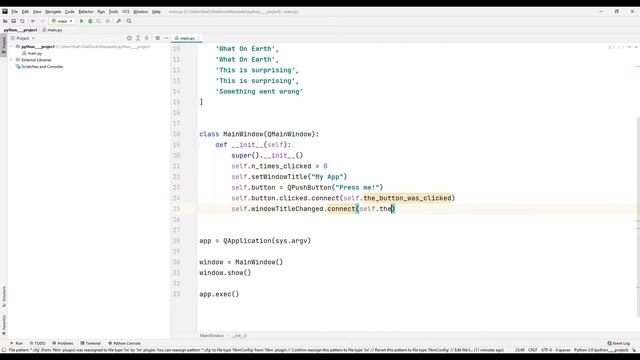This screenshot has height=360, width=640.
Task: Click the Reload from disk icon
Action: 22,21
